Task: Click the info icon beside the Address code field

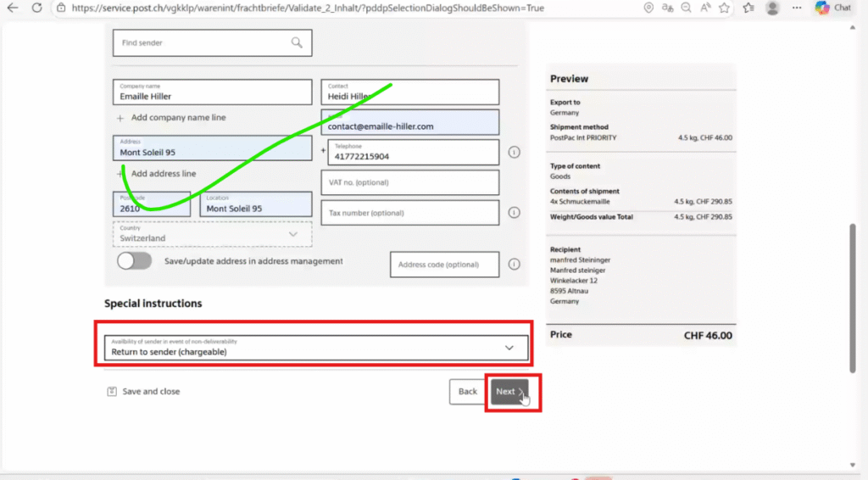Action: click(x=514, y=265)
